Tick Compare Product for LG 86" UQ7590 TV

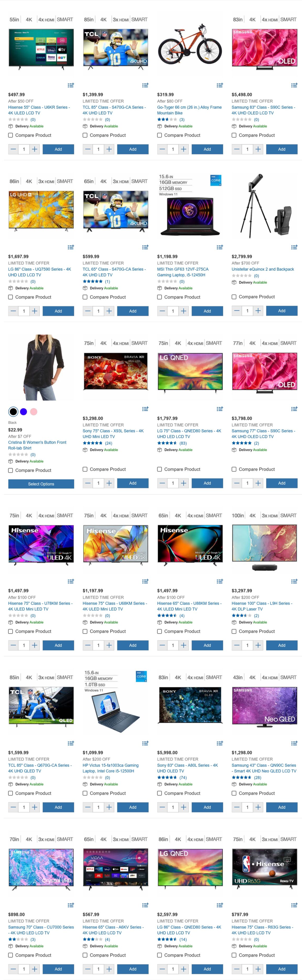point(11,297)
